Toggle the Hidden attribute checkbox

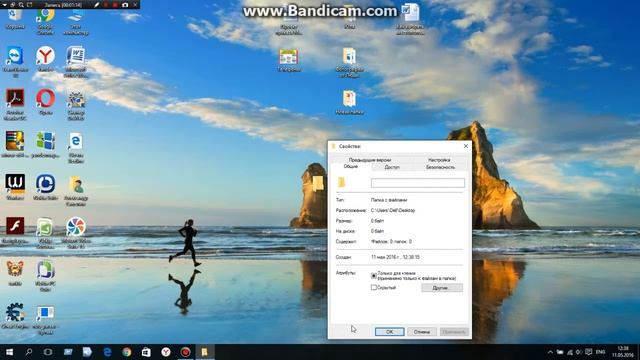373,287
